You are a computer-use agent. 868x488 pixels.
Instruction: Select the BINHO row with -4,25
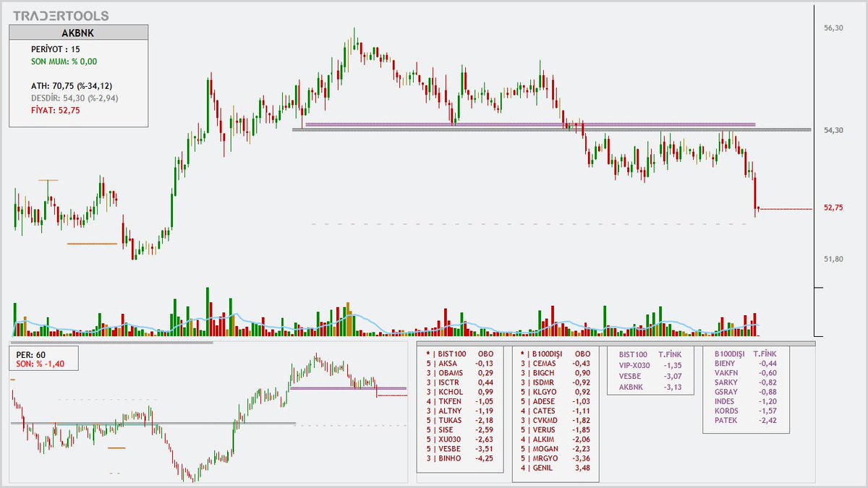[x=460, y=457]
